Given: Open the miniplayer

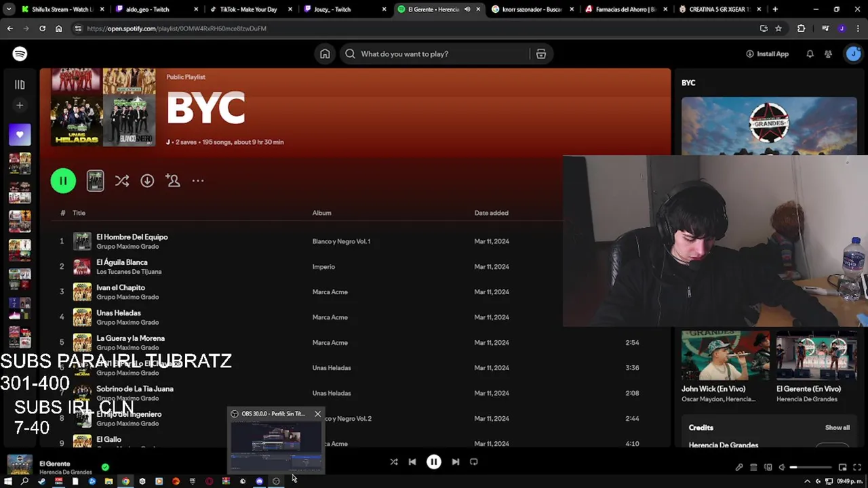Looking at the screenshot, I should pyautogui.click(x=843, y=467).
